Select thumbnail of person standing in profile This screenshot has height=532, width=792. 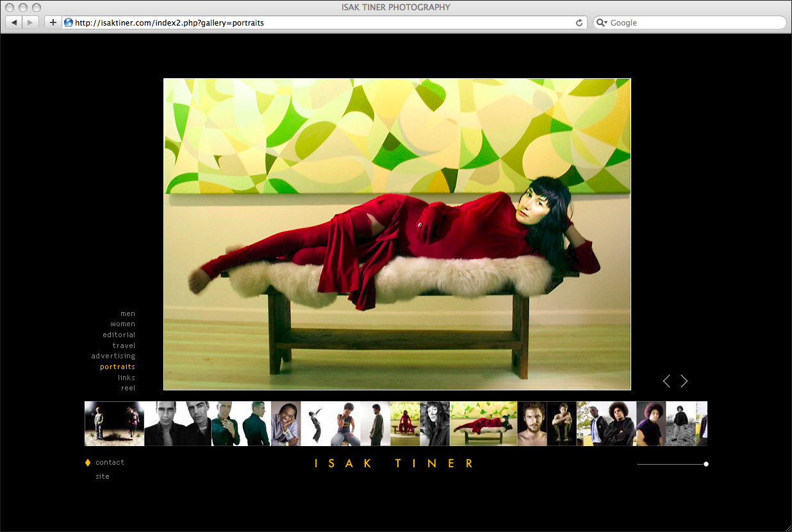(375, 424)
